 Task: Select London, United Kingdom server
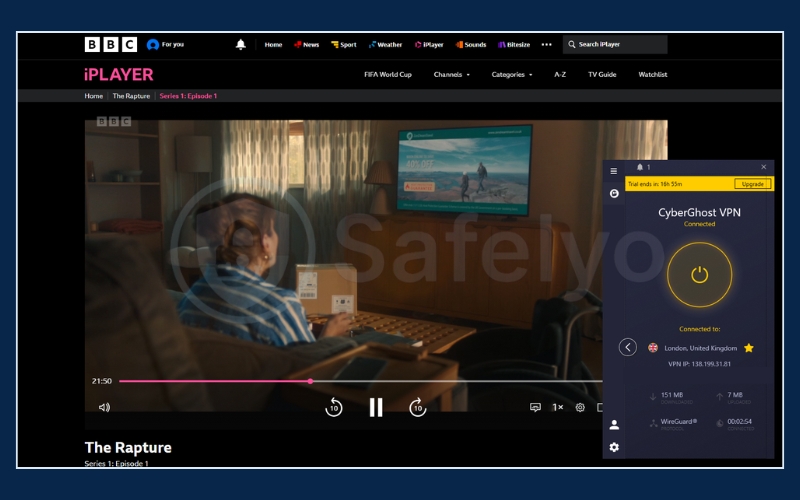click(x=700, y=348)
